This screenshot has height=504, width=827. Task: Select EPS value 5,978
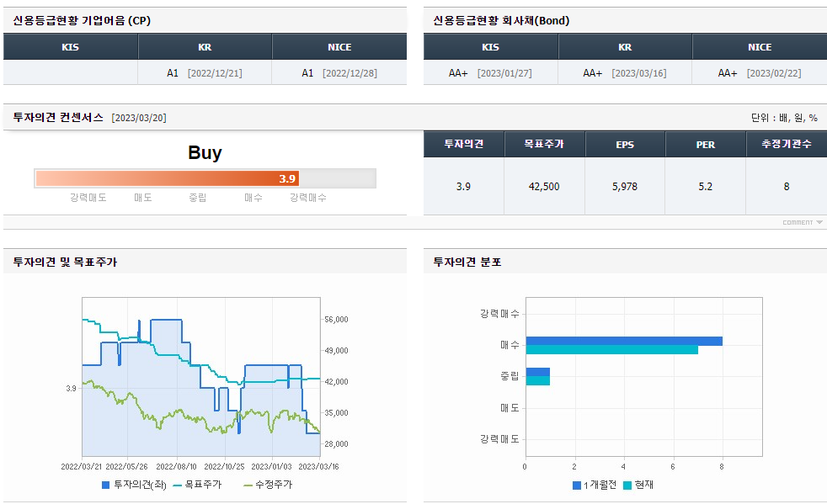pyautogui.click(x=625, y=187)
